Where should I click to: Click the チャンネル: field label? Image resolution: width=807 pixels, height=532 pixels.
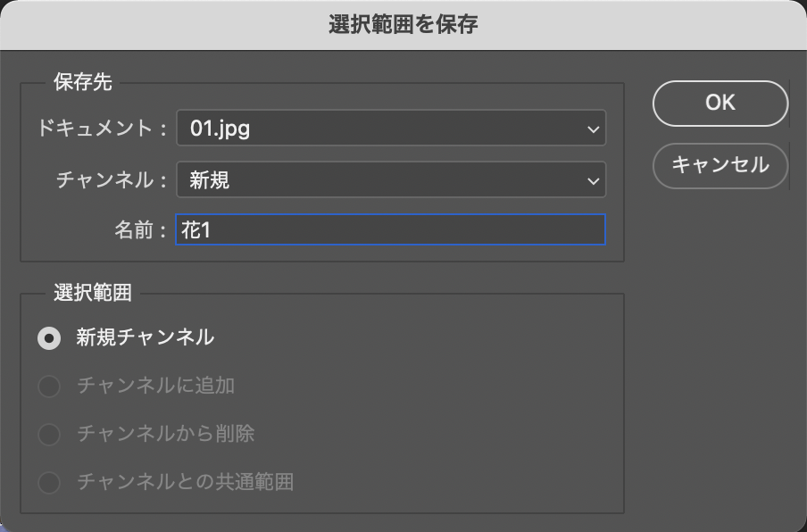tap(112, 180)
